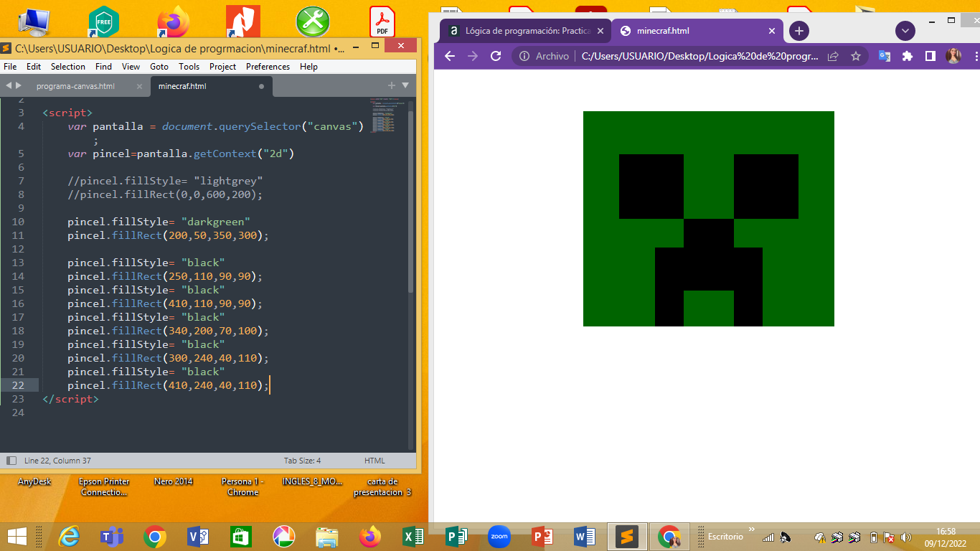Switch to Sublime Text via the taskbar
Viewport: 980px width, 551px height.
[627, 536]
